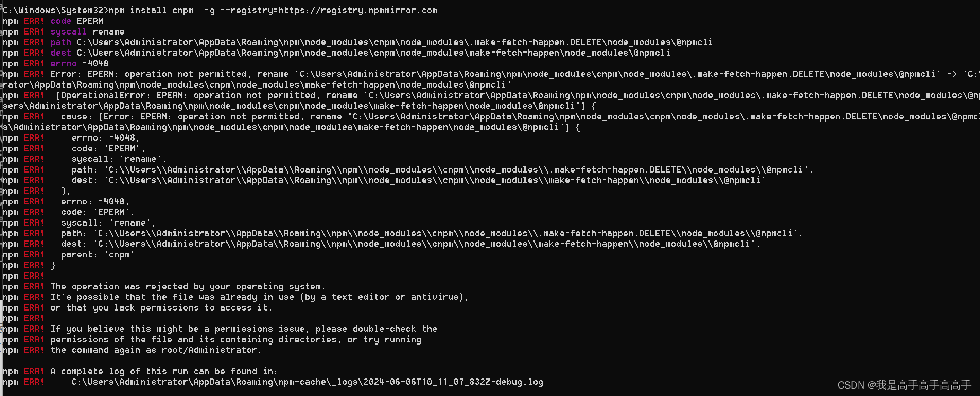Click the -g flag in the command
Image resolution: width=980 pixels, height=396 pixels.
pyautogui.click(x=209, y=10)
